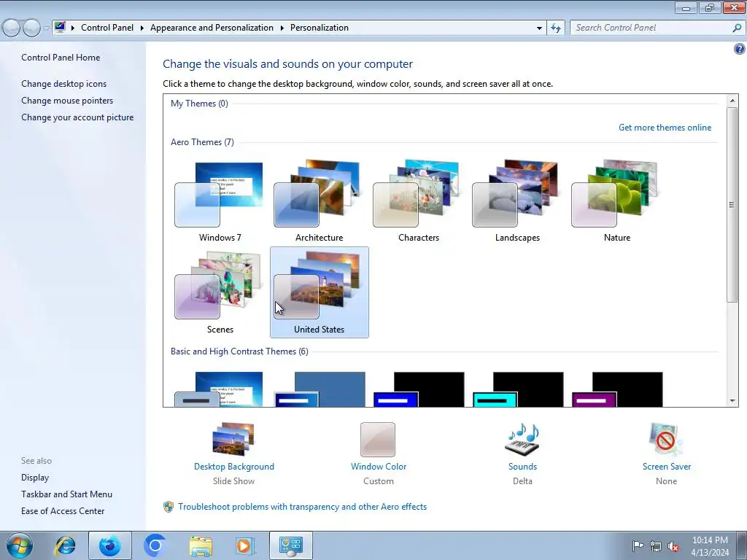Open Desktop Background slide show settings
The image size is (747, 560).
coord(233,439)
